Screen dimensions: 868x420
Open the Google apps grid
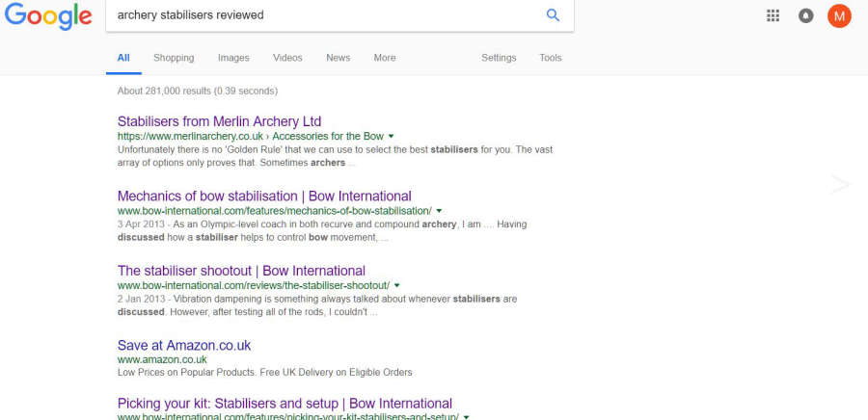[773, 15]
